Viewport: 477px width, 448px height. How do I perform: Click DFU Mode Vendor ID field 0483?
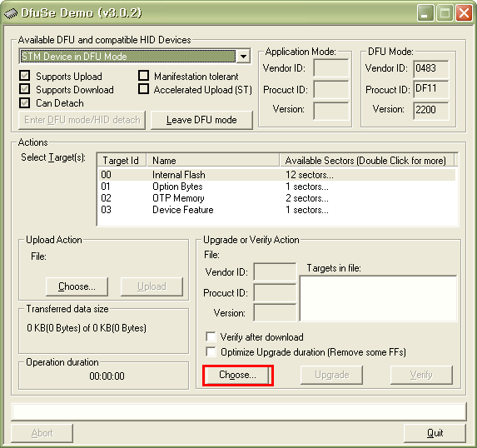coord(430,68)
